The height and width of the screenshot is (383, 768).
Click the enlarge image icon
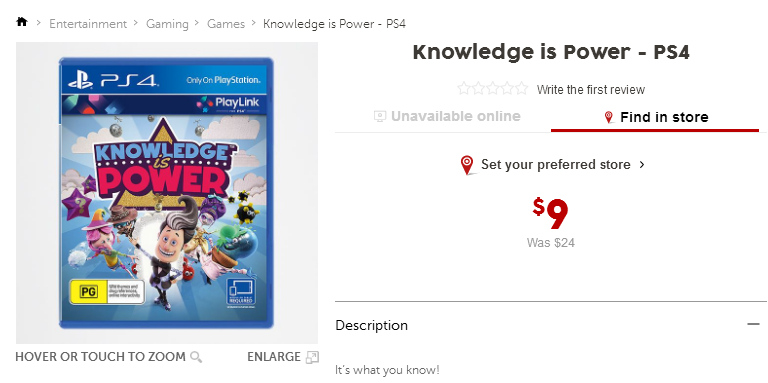[312, 357]
